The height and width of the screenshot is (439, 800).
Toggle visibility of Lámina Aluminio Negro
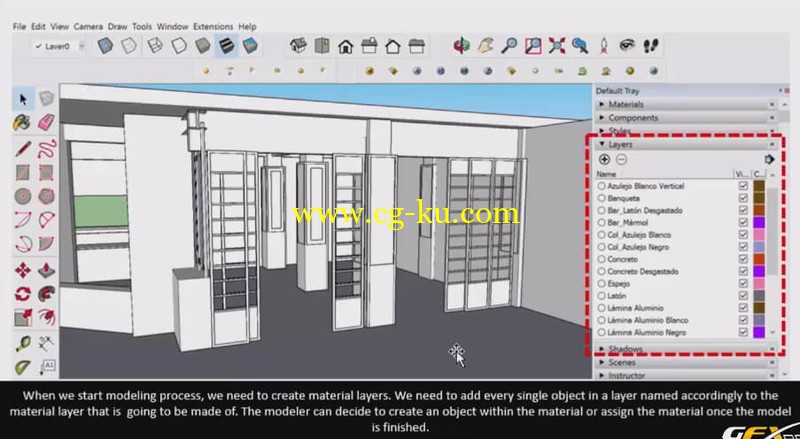(743, 332)
